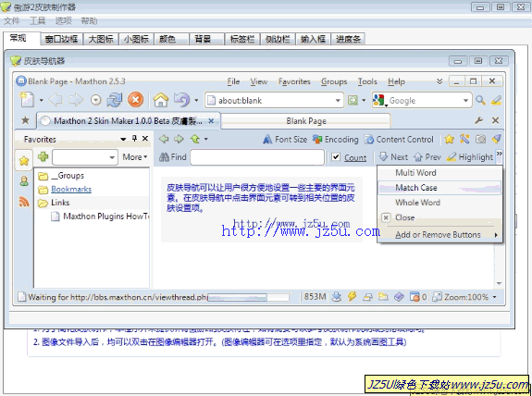This screenshot has width=532, height=396.
Task: Open Add or Remove Buttons submenu
Action: (x=439, y=234)
